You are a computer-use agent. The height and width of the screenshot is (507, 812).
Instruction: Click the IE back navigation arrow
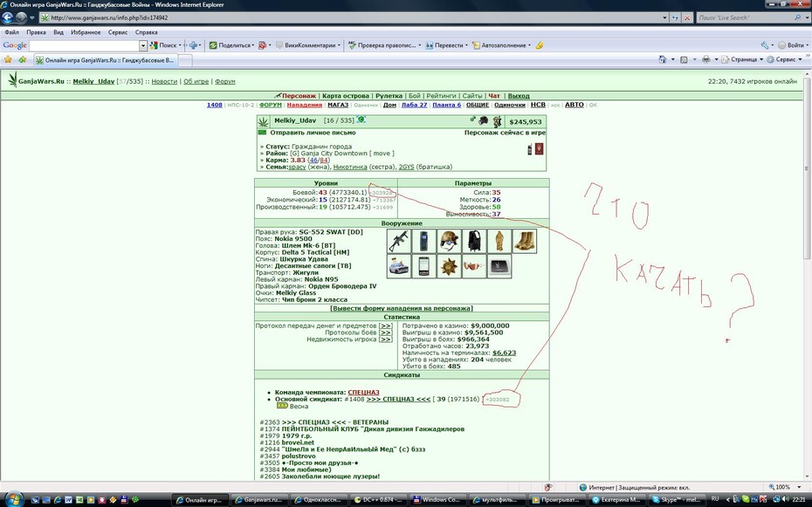point(7,17)
